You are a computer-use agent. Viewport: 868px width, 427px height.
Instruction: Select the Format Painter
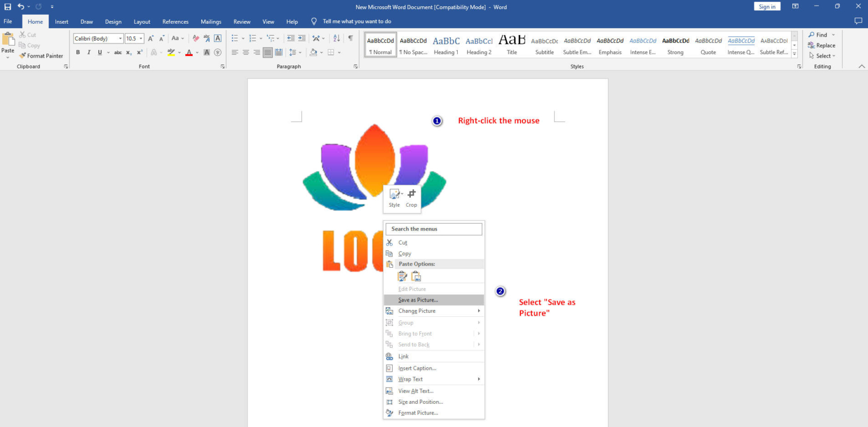42,55
